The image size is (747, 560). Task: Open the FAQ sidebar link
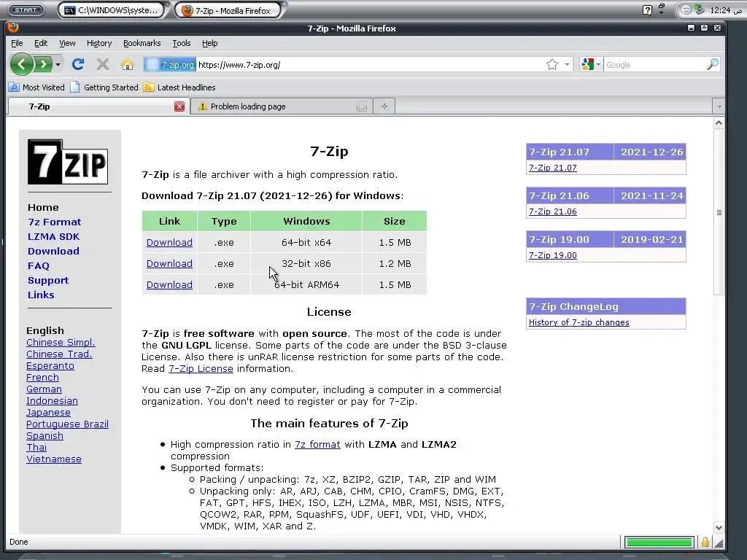click(39, 265)
